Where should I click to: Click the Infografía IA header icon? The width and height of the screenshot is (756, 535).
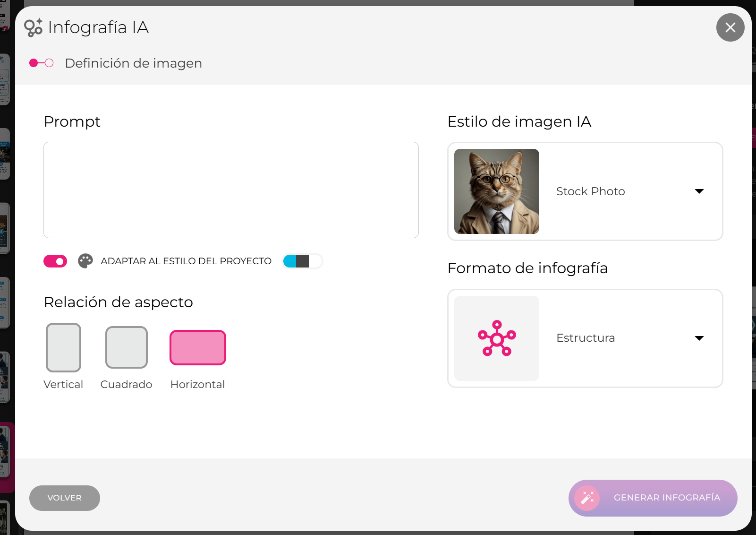[x=33, y=28]
